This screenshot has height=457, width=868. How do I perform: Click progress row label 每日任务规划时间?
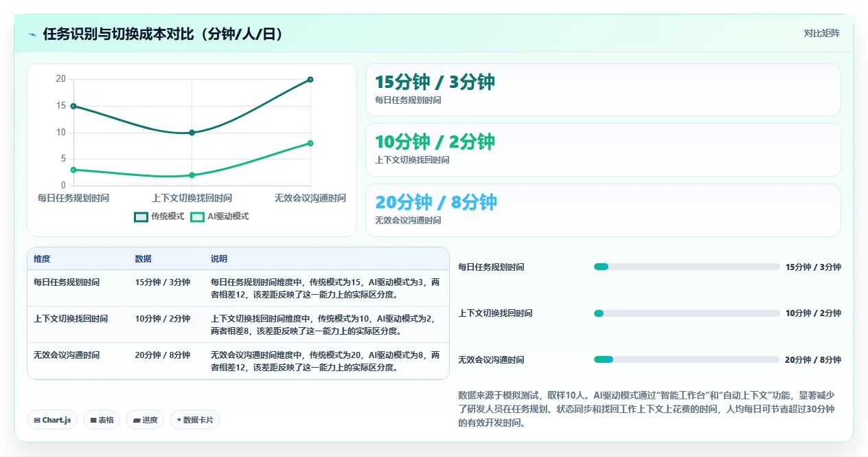pyautogui.click(x=491, y=267)
